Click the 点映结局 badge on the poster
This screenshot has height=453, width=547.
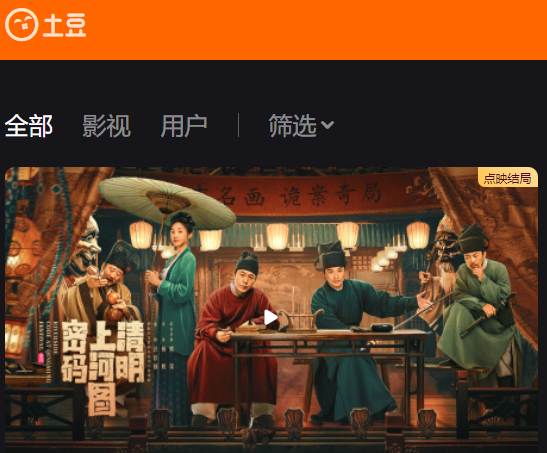[508, 178]
